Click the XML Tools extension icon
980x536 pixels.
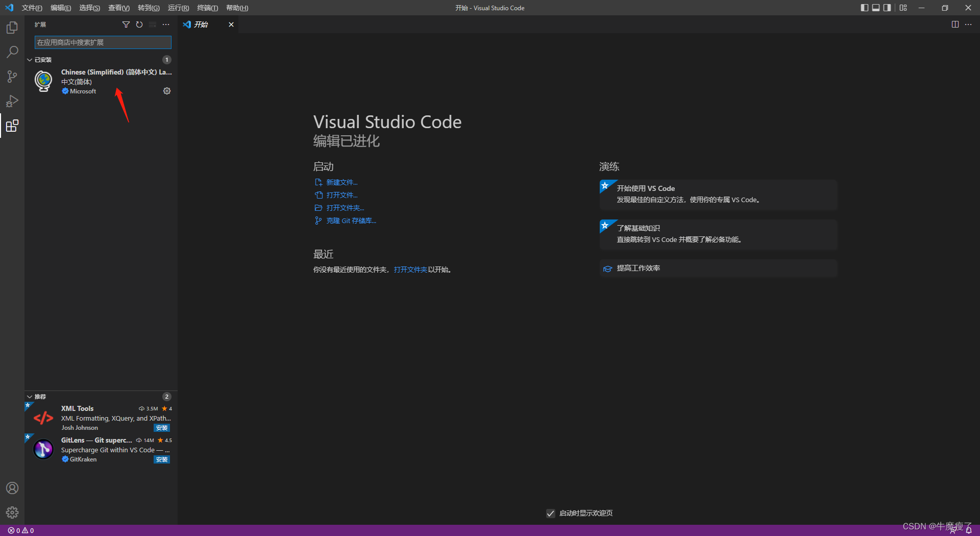[x=43, y=418]
